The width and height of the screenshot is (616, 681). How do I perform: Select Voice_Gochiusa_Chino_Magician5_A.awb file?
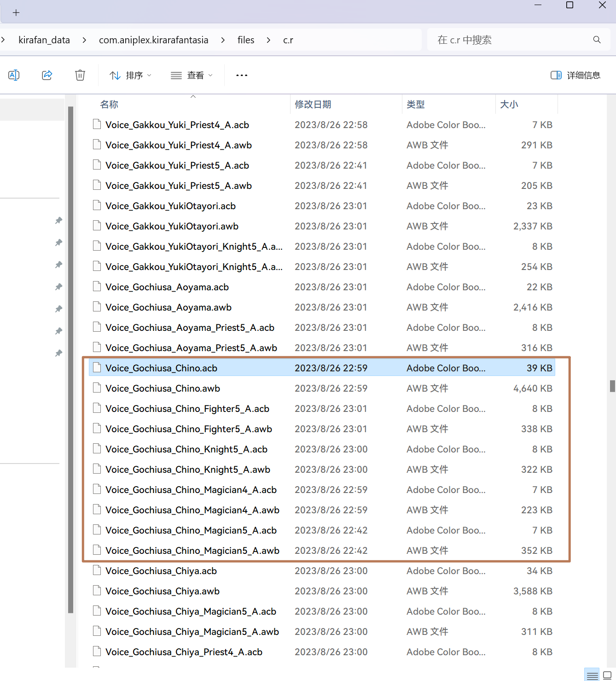[322, 551]
